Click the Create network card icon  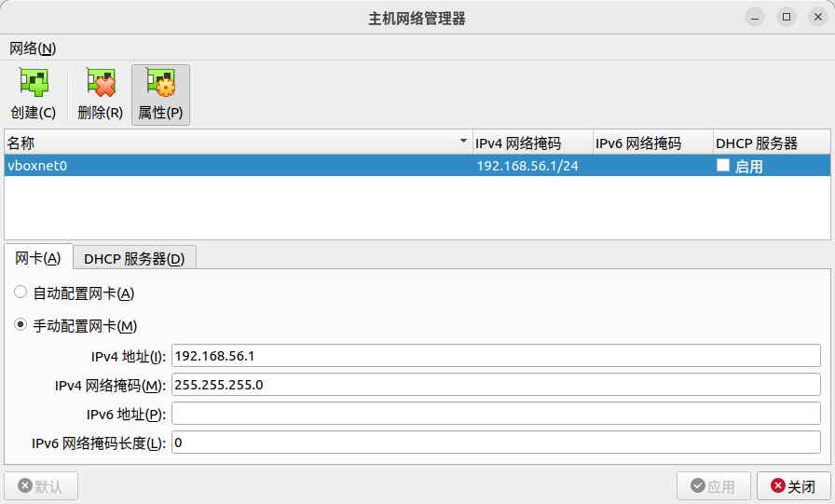[x=33, y=84]
